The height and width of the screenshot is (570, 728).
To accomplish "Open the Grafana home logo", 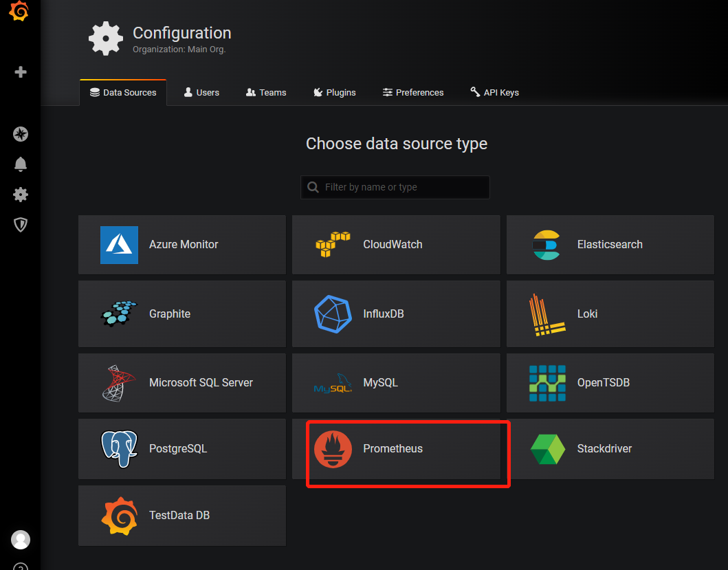I will [19, 11].
